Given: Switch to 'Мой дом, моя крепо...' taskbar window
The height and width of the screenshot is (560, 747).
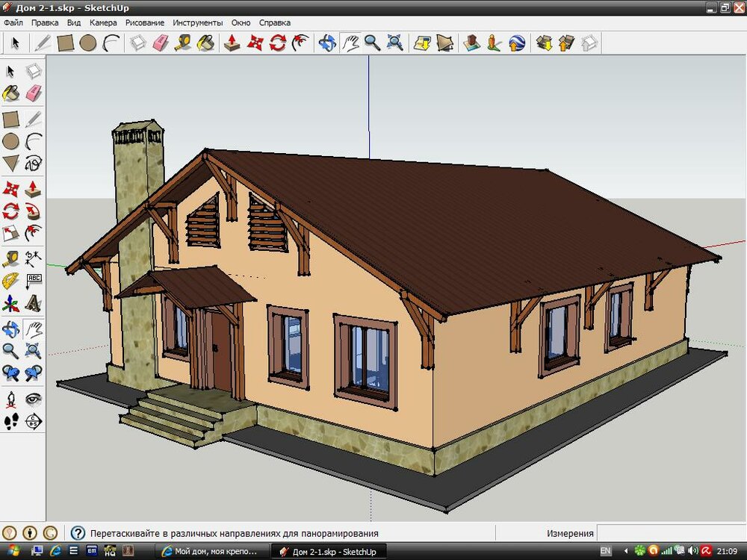Looking at the screenshot, I should [x=211, y=552].
